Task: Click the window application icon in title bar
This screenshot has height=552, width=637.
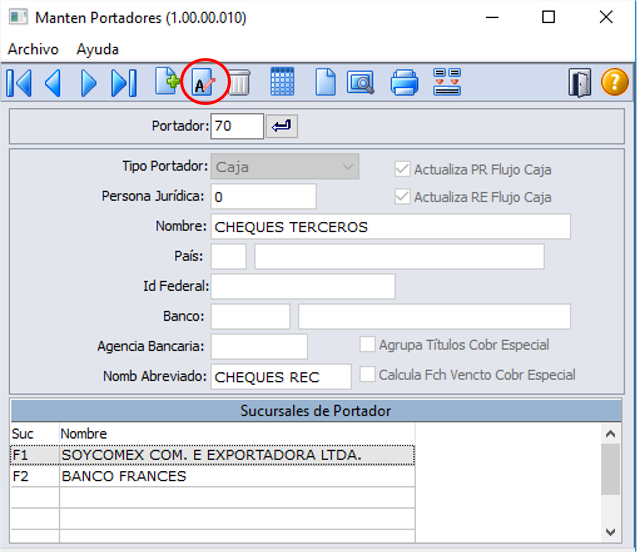Action: click(18, 17)
